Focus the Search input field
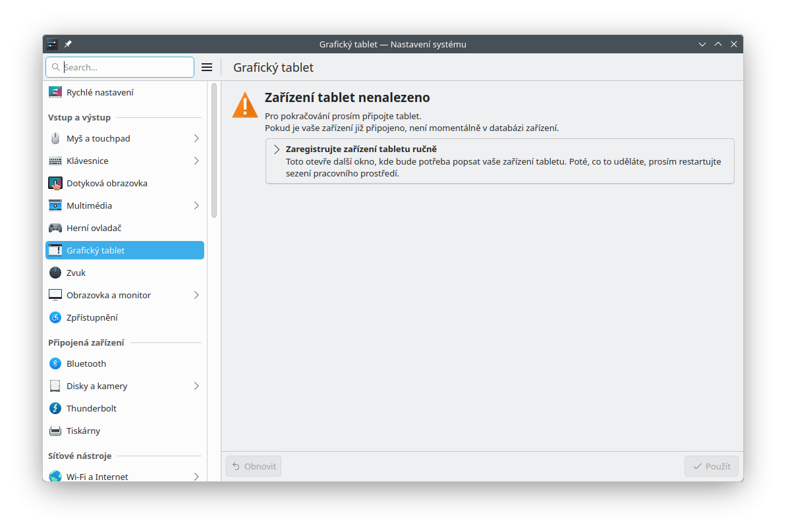 click(x=125, y=67)
